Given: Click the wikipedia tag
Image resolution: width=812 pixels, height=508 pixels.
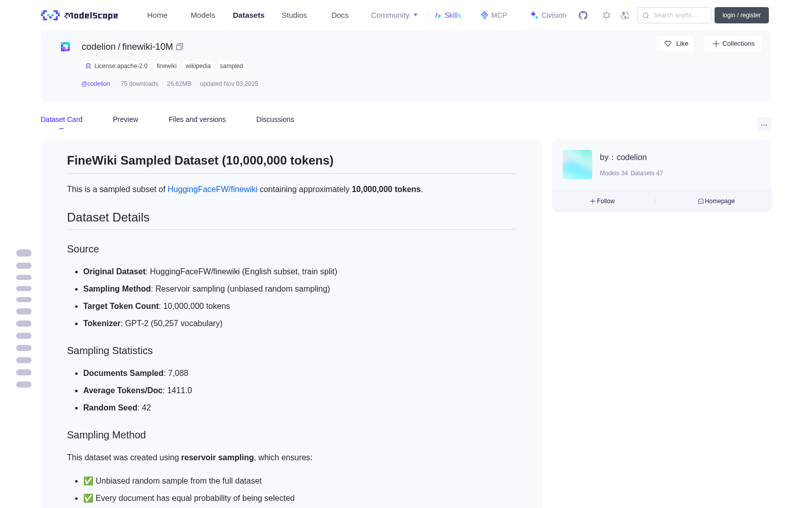Looking at the screenshot, I should pyautogui.click(x=198, y=66).
